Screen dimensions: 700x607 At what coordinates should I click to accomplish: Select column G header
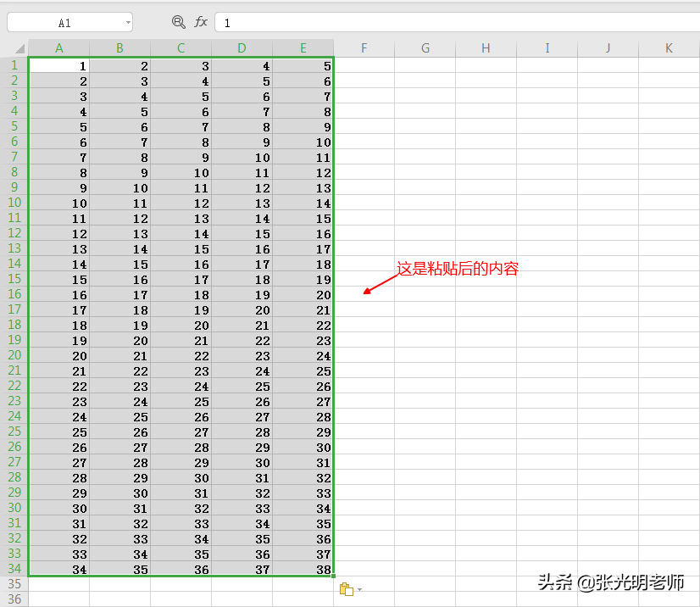(425, 48)
